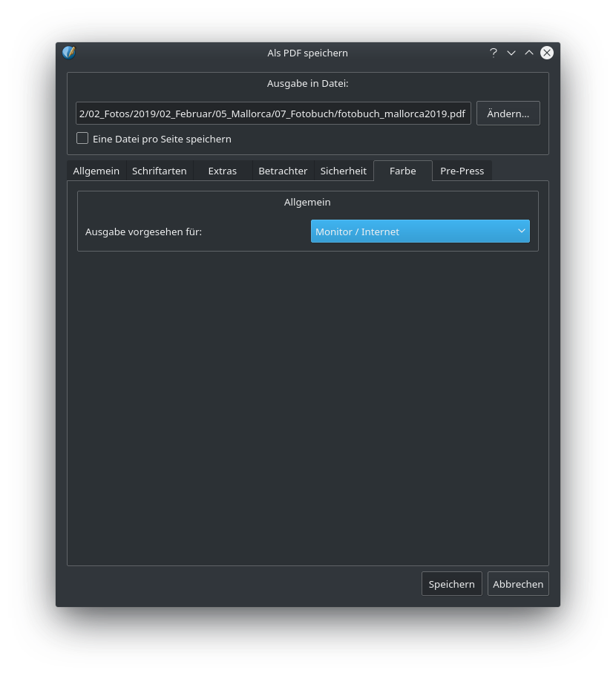The height and width of the screenshot is (676, 616).
Task: Select the Betrachter tab
Action: tap(283, 171)
